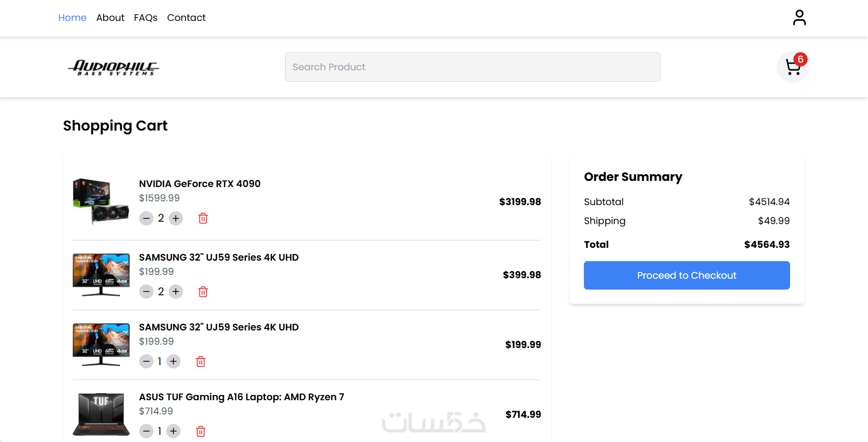Decrease ASUS TUF laptop quantity

pyautogui.click(x=146, y=431)
